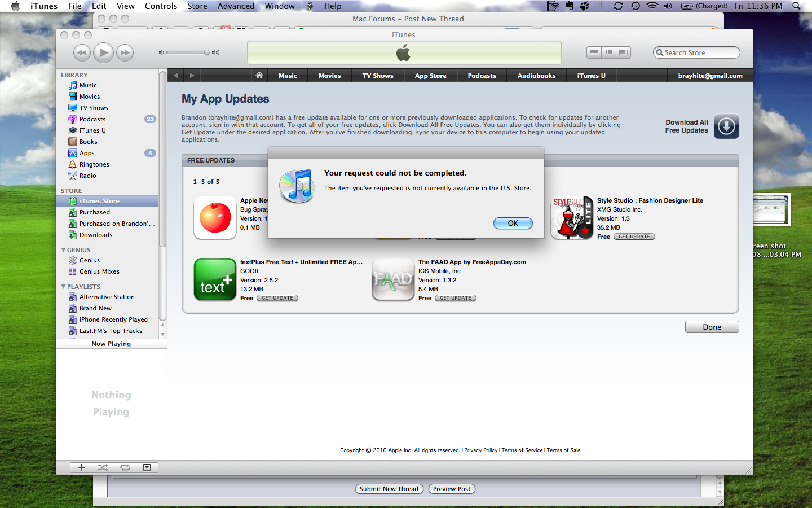812x508 pixels.
Task: Open the iTunes U store tab
Action: 591,76
